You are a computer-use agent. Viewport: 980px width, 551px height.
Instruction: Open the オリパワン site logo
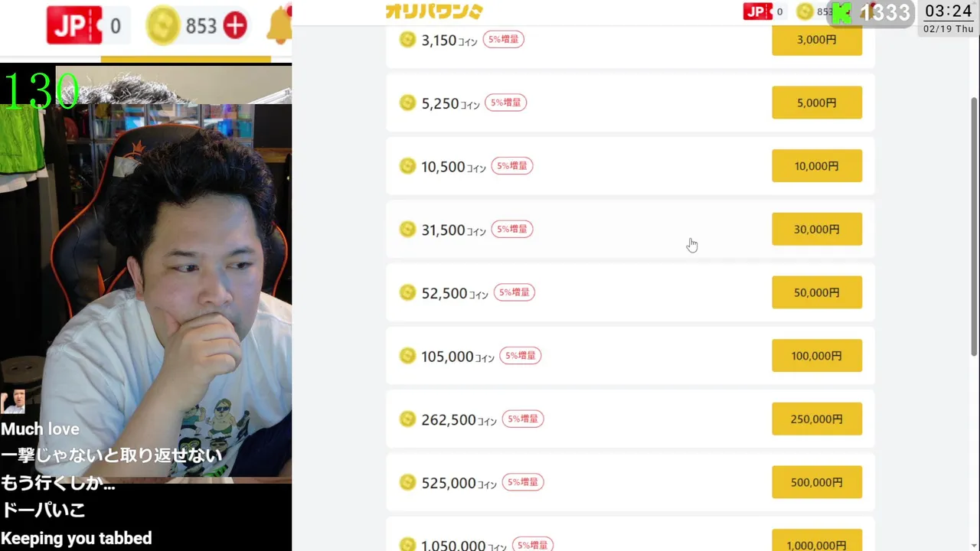tap(434, 11)
